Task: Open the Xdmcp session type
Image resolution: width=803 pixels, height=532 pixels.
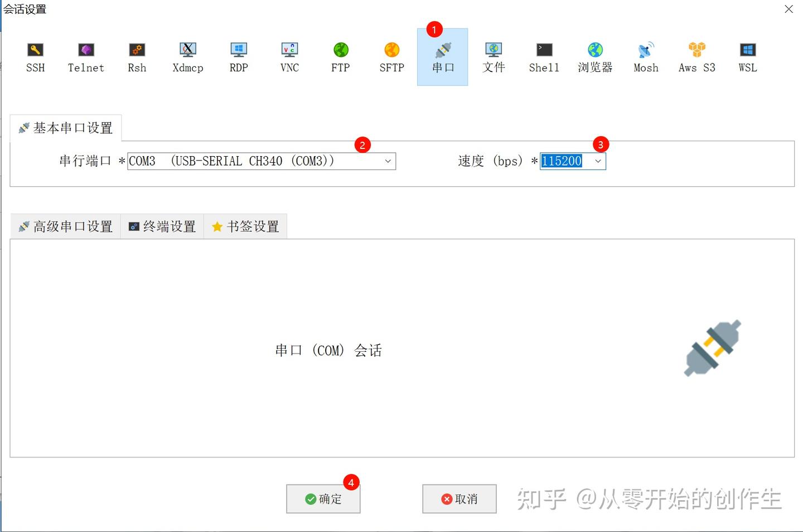Action: pos(187,56)
